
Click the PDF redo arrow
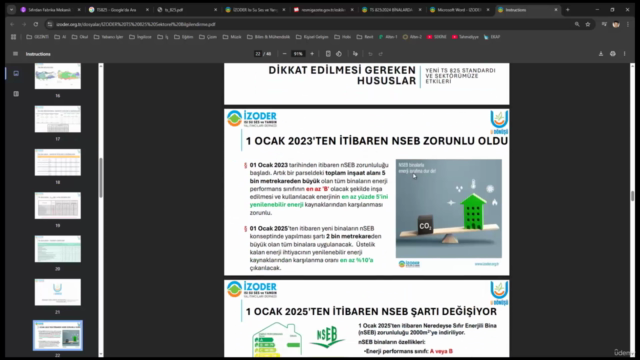tap(380, 54)
